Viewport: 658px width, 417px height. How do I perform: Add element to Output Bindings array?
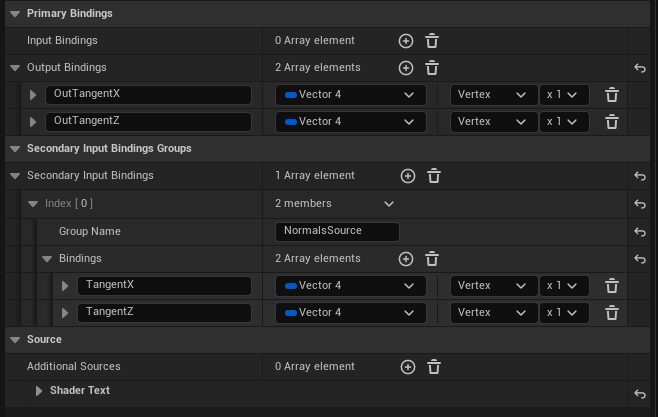[x=406, y=68]
